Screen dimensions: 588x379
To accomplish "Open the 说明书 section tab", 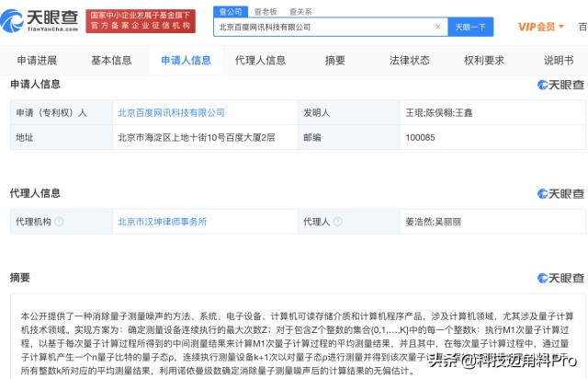I will (x=559, y=60).
